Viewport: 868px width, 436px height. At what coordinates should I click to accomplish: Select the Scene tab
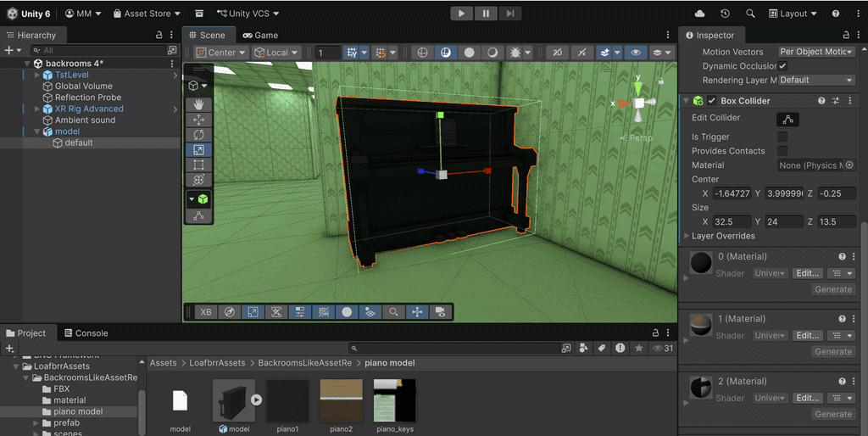pos(209,35)
